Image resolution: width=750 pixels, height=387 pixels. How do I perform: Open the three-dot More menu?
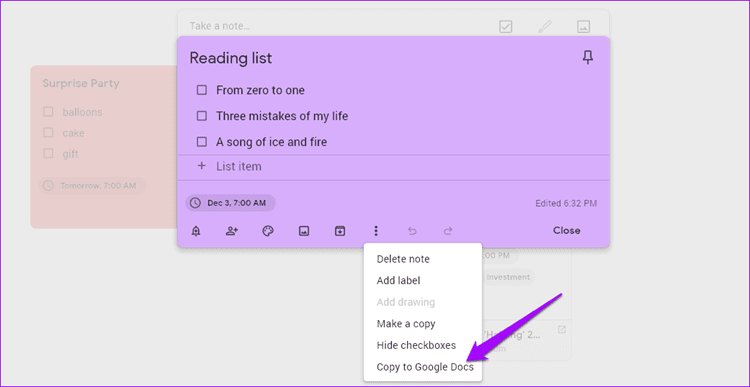coord(376,232)
